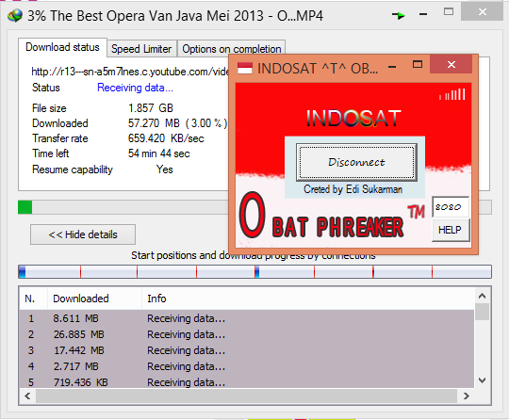Select connection row 5 with 719.436 KB

coord(247,382)
